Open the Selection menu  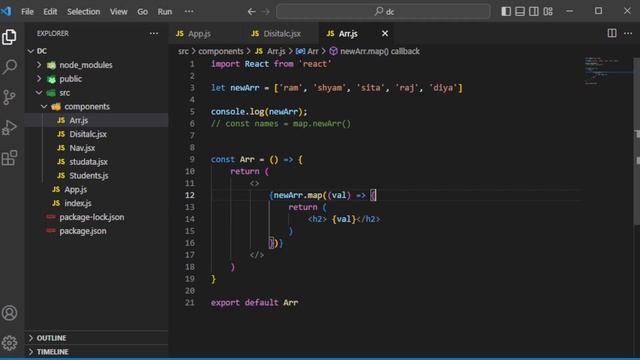[x=83, y=11]
